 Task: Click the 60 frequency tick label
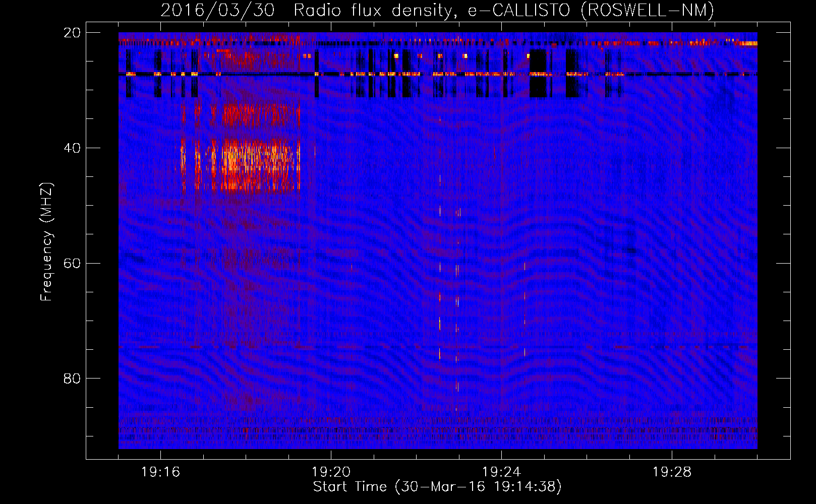coord(72,264)
